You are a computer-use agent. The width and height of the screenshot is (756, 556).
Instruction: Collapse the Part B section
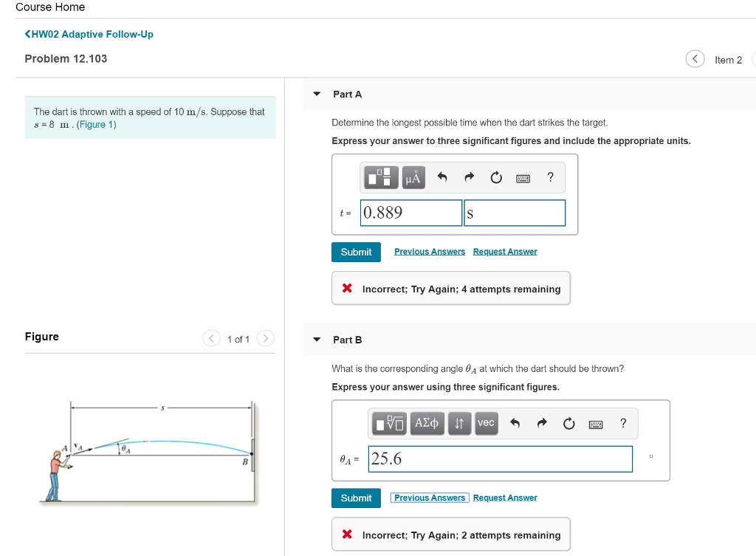317,340
